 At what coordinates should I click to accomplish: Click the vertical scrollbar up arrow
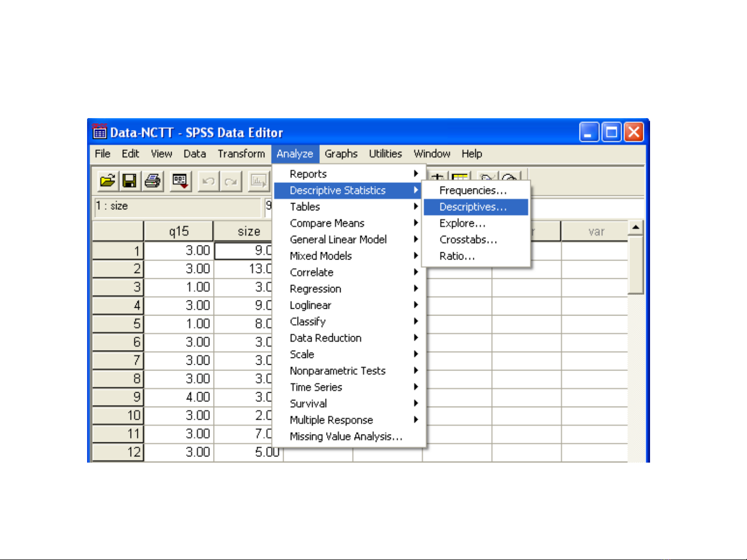[636, 228]
